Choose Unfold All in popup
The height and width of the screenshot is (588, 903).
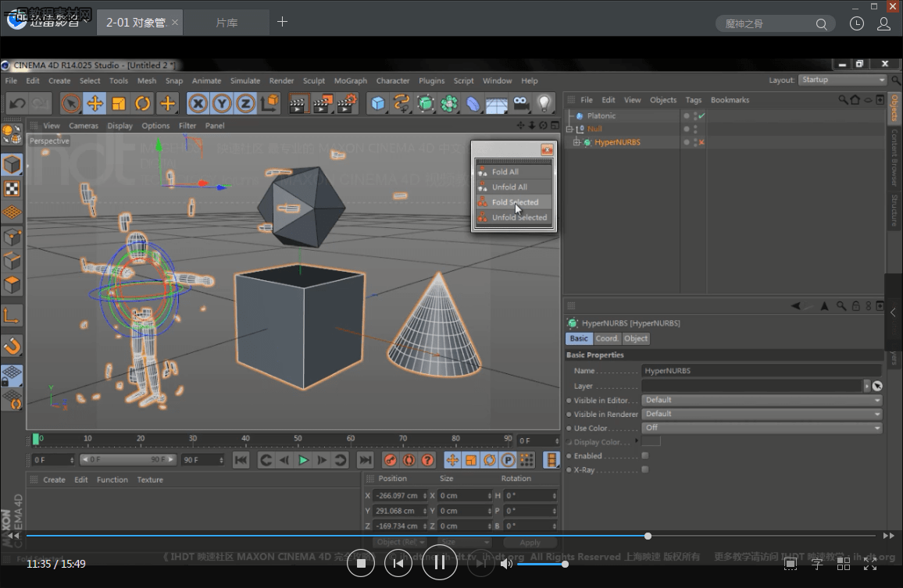click(513, 187)
